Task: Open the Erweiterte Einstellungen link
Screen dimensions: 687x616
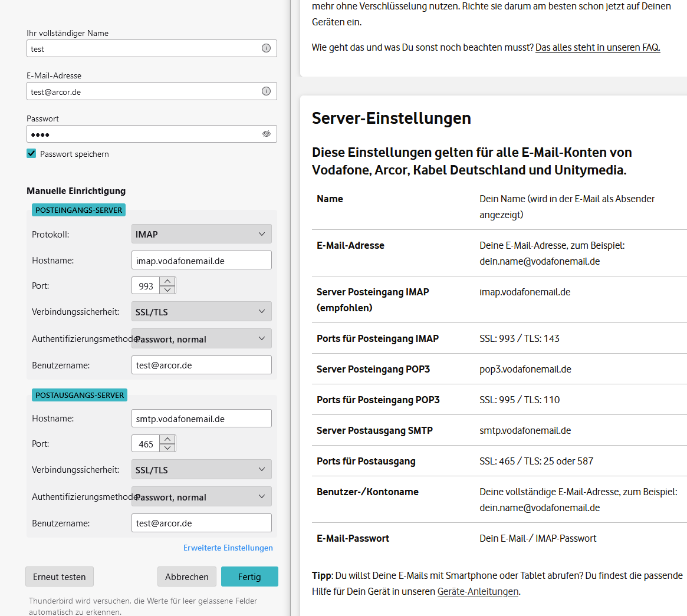Action: (228, 548)
